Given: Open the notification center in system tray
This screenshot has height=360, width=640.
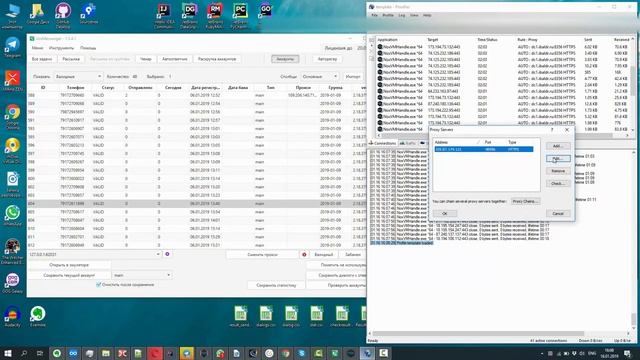Looking at the screenshot, I should [628, 353].
